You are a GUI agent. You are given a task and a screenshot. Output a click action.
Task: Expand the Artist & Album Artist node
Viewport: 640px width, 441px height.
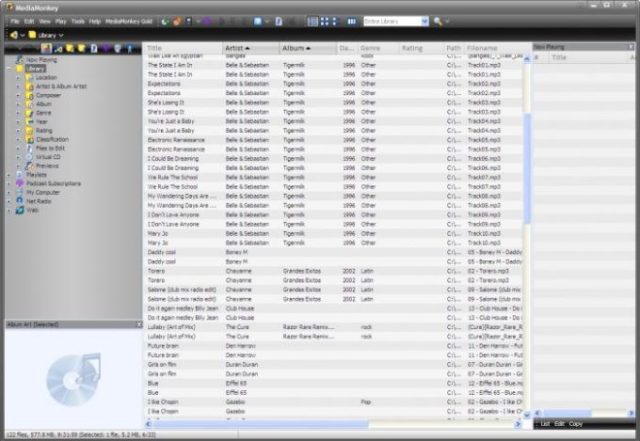pos(18,87)
